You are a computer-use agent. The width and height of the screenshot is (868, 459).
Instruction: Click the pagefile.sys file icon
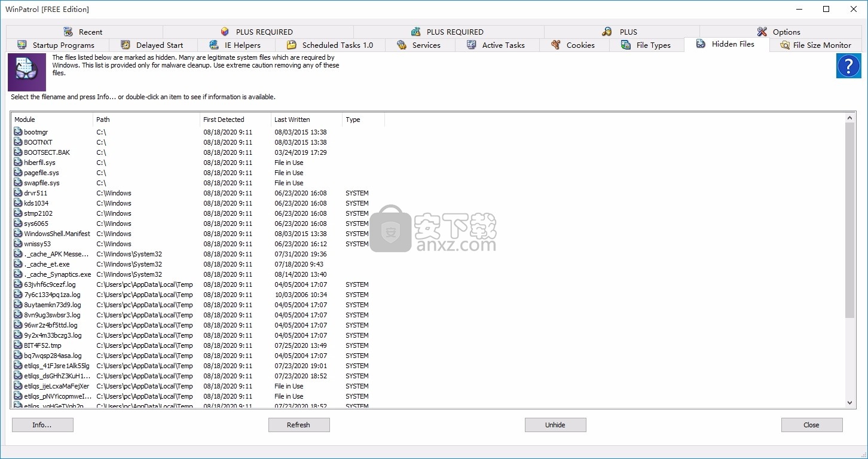(18, 173)
